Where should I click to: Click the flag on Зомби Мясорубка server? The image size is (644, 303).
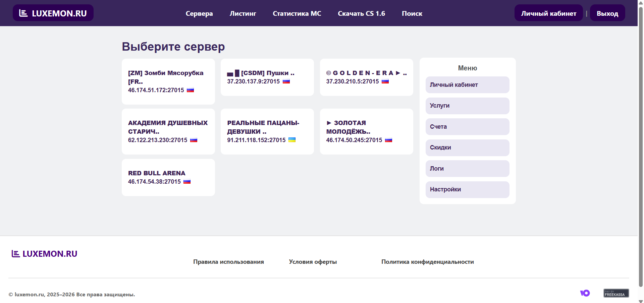pyautogui.click(x=190, y=90)
